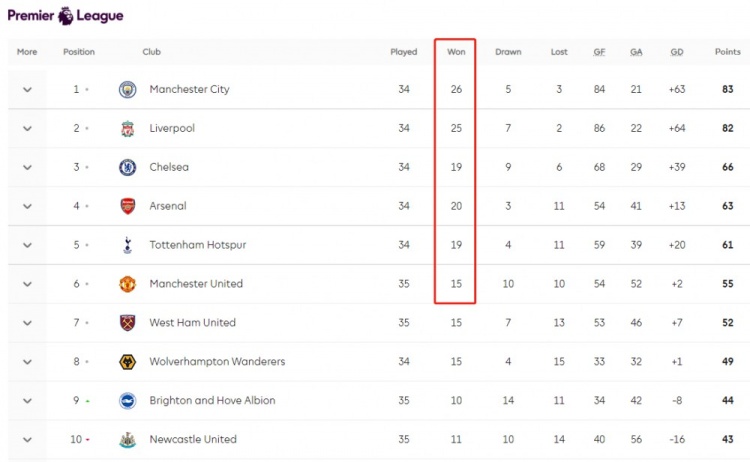
Task: Expand the Manchester City row details
Action: [27, 89]
